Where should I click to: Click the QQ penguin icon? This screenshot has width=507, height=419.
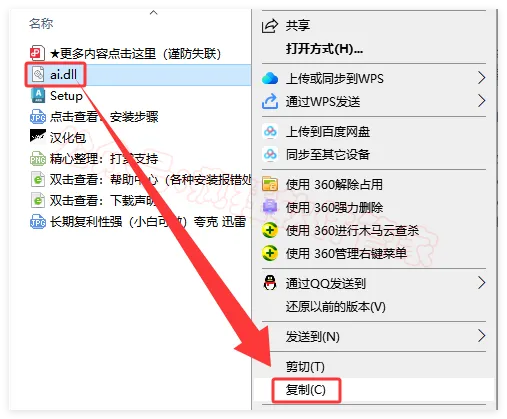(x=270, y=283)
